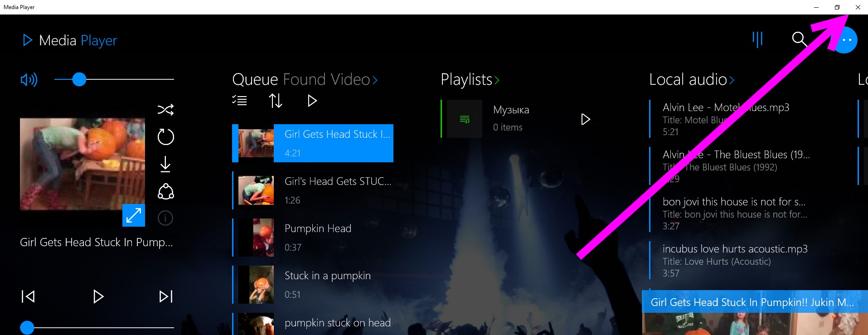The height and width of the screenshot is (335, 868).
Task: Click the download arrow icon
Action: click(x=165, y=164)
